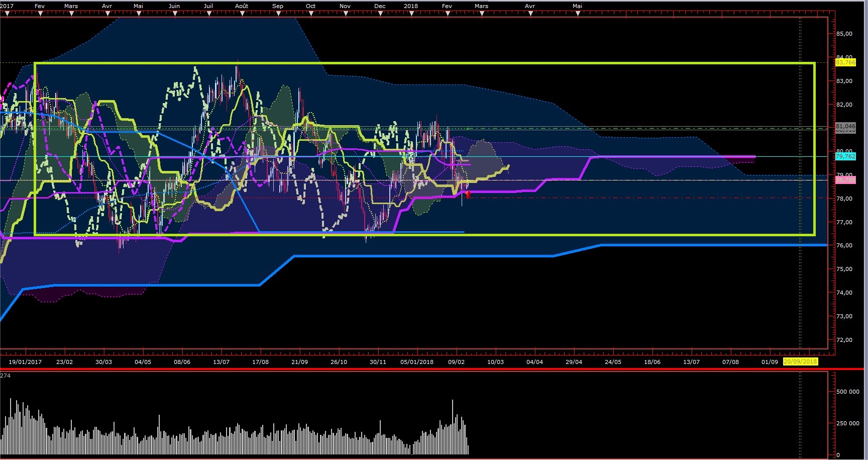The image size is (868, 460).
Task: Click the 30/11 date label
Action: 378,361
